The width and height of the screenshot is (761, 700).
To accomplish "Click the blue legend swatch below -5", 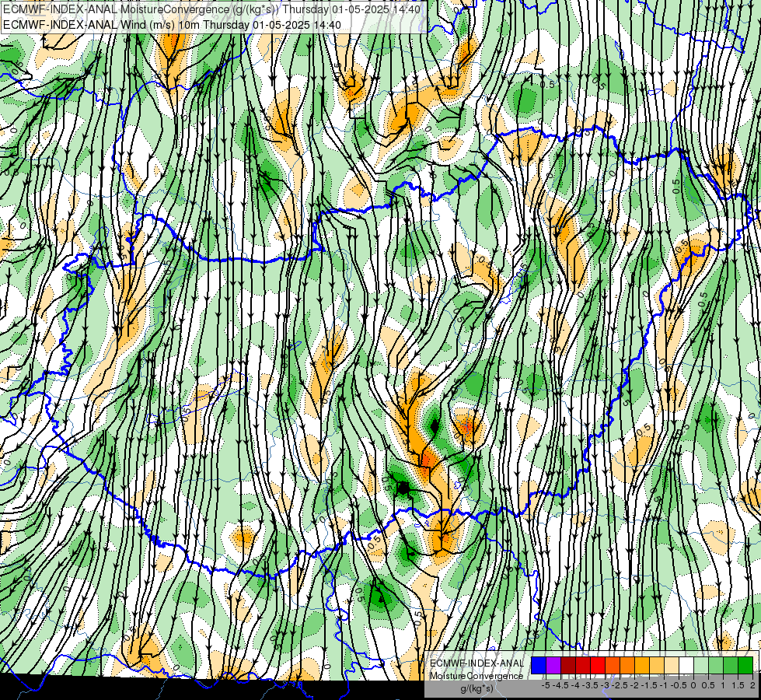I will click(539, 665).
